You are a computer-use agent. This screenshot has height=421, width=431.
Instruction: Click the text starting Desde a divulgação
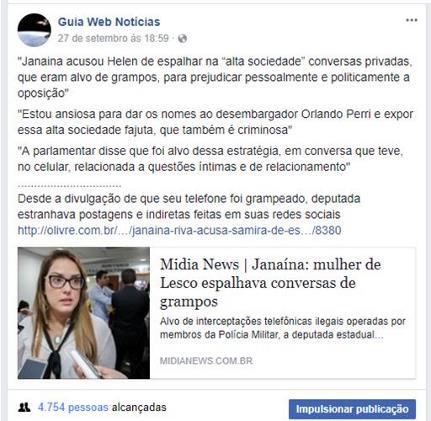pos(189,206)
